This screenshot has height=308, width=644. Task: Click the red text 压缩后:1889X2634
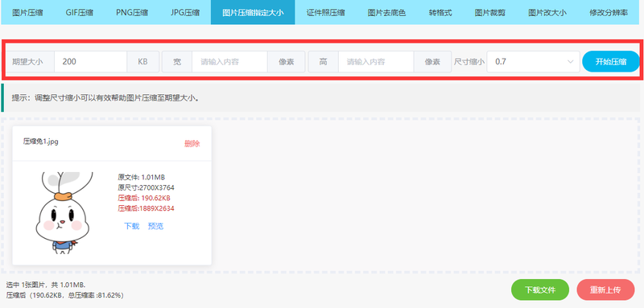point(147,208)
